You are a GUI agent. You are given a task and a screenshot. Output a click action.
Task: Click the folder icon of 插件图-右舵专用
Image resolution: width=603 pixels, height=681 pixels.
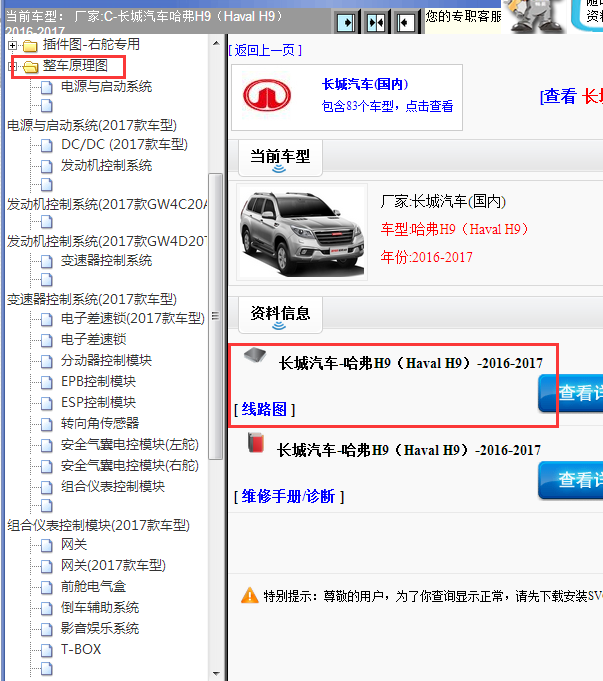[30, 45]
